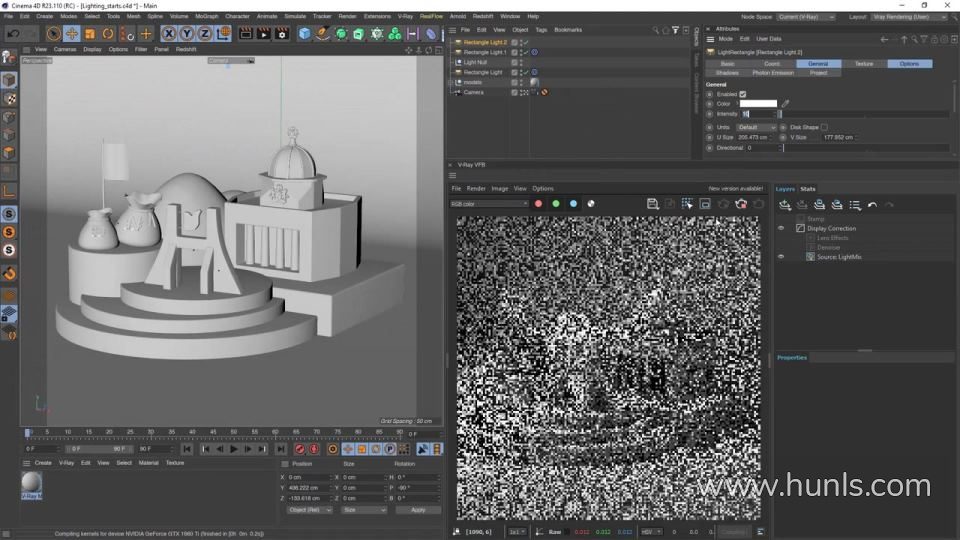
Task: Click the Undo arrow in the main toolbar
Action: tap(13, 34)
